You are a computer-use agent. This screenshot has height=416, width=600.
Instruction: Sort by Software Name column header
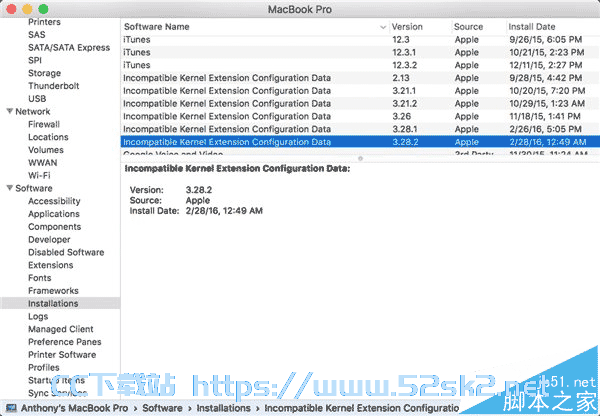coord(157,27)
